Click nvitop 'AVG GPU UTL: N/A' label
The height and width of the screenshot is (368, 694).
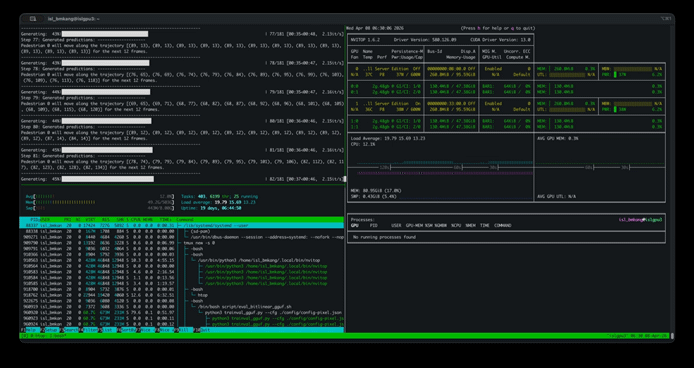point(556,196)
